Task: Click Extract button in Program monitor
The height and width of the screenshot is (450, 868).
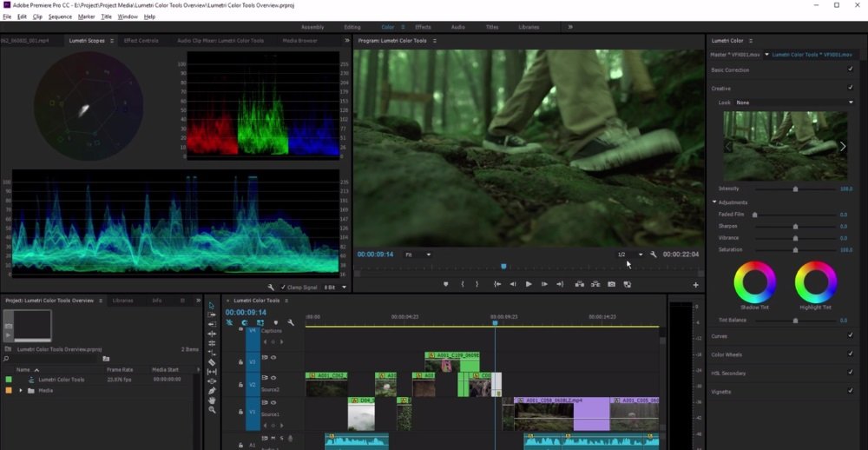Action: tap(595, 284)
